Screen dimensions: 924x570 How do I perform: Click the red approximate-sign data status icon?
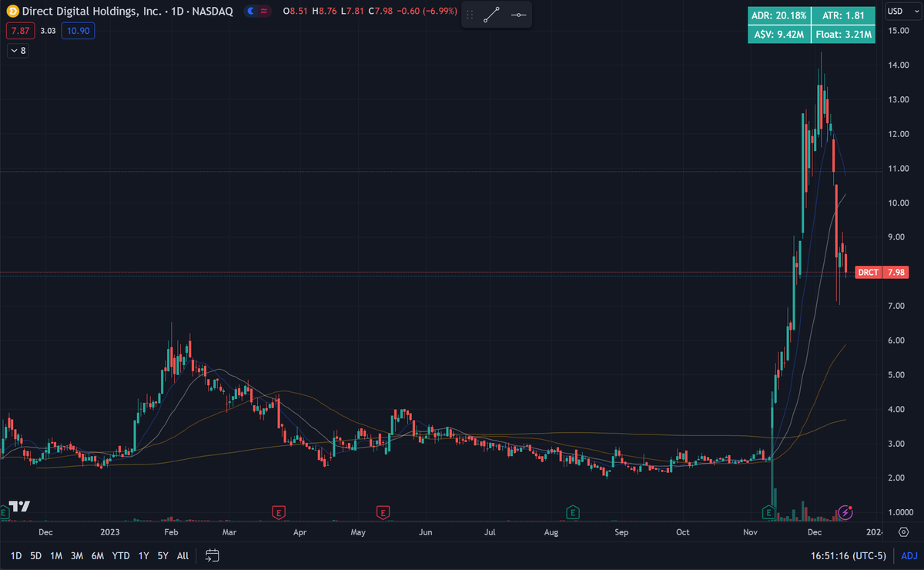click(264, 12)
